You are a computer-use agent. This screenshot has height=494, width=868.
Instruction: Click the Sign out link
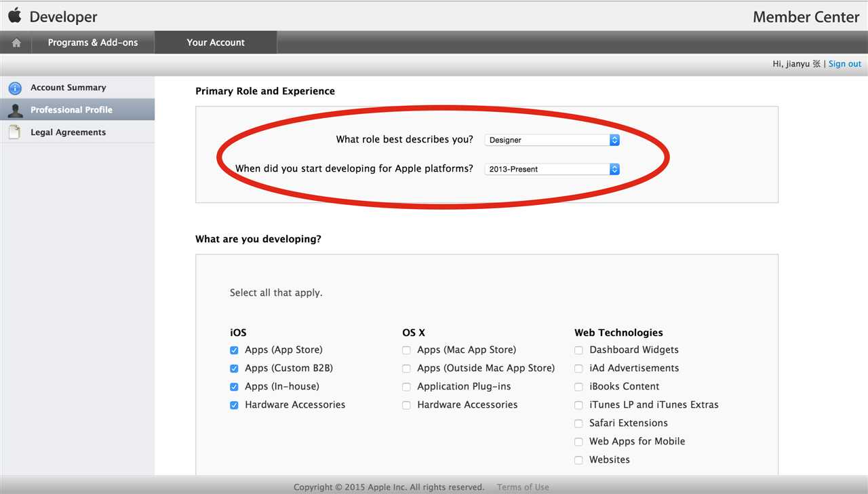(845, 64)
